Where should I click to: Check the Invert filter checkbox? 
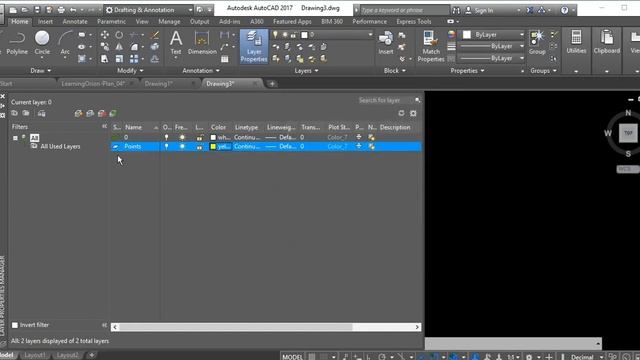click(x=15, y=325)
